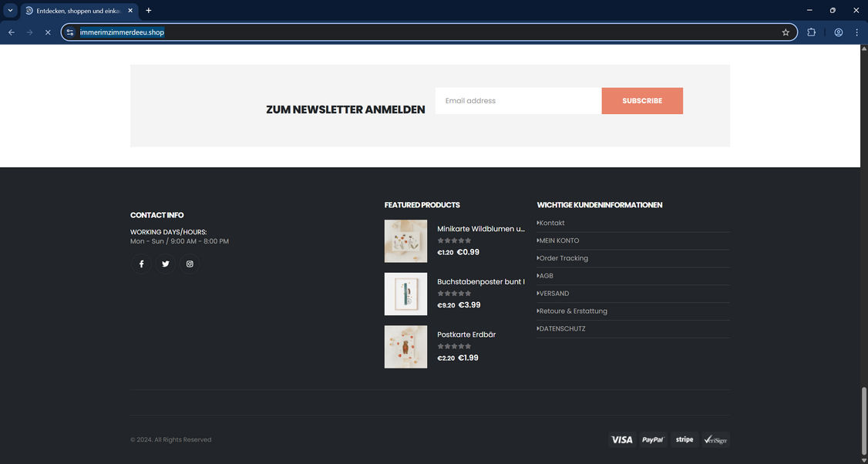Open the Postkarte Erdbär product thumbnail

405,347
